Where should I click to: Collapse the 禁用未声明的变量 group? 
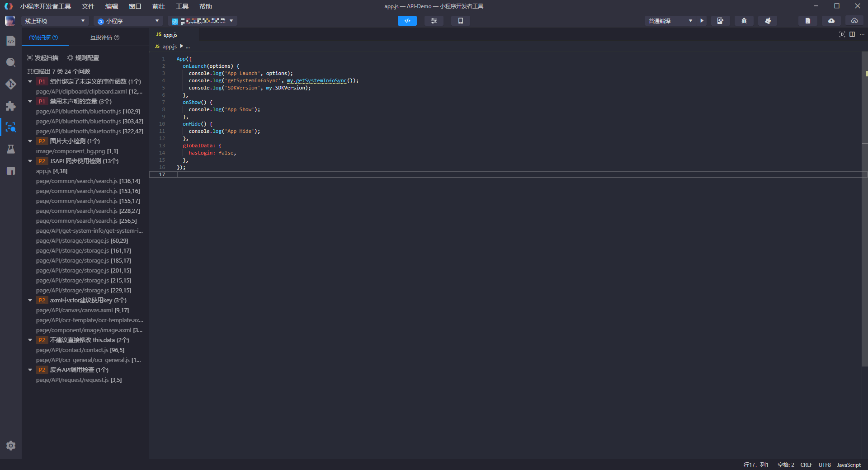(x=30, y=101)
